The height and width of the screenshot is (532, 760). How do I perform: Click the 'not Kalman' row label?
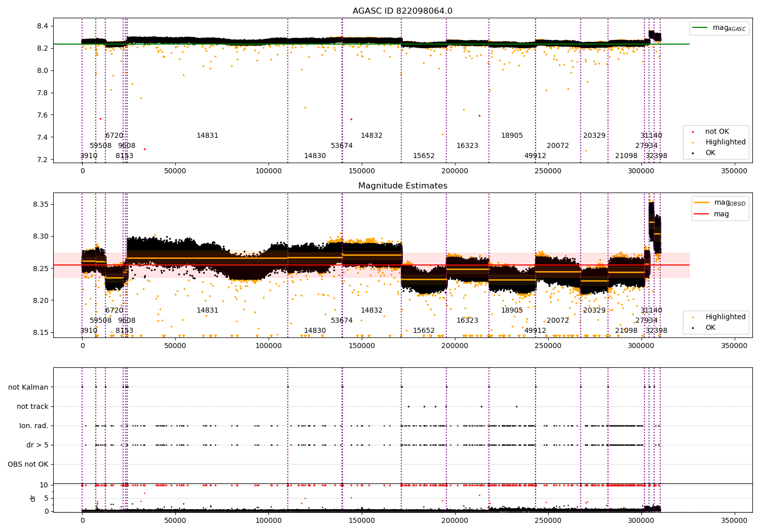point(28,387)
